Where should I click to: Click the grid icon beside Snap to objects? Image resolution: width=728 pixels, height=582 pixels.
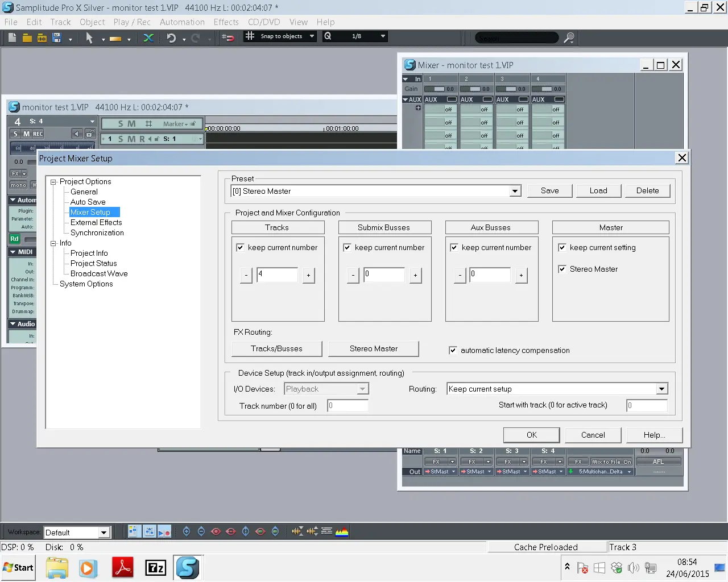(250, 36)
